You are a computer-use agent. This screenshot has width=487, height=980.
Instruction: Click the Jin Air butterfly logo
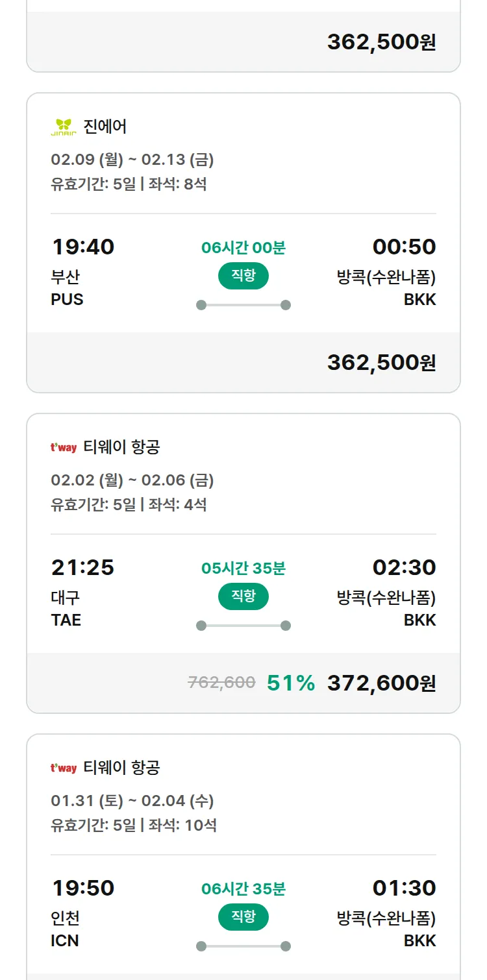[64, 127]
